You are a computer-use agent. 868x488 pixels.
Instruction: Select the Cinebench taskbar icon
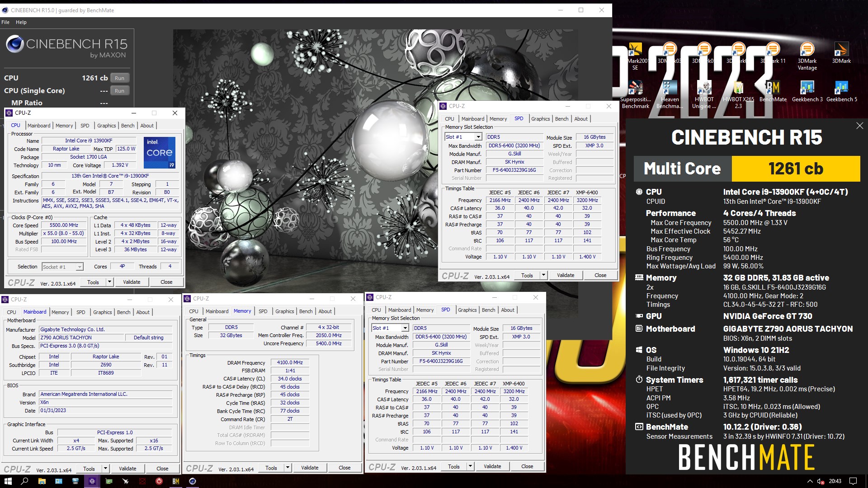[193, 481]
